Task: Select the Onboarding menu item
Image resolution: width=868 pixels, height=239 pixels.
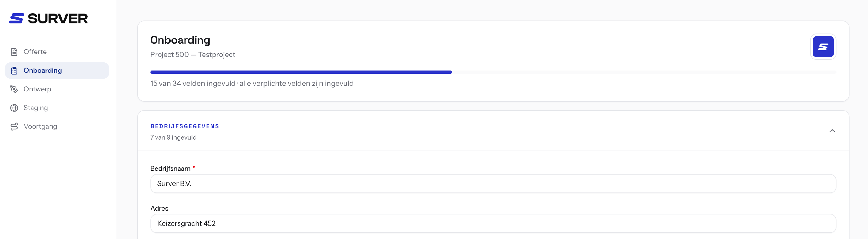Action: (57, 71)
